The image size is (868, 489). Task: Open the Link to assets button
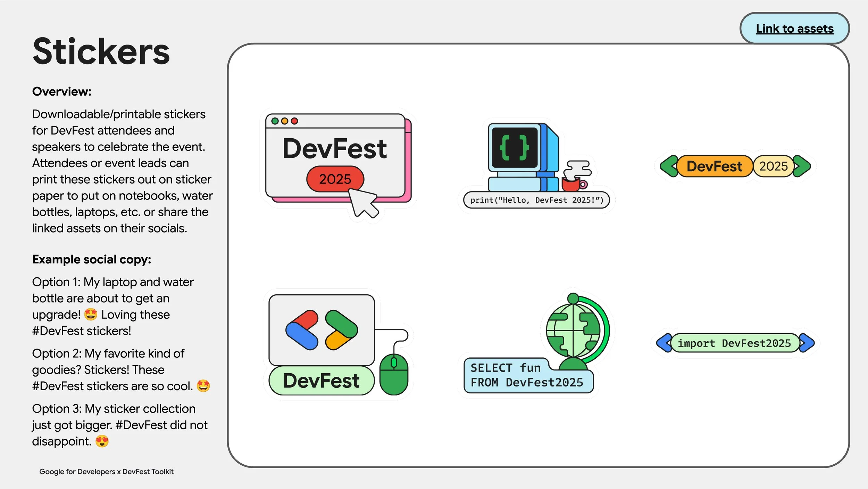794,28
